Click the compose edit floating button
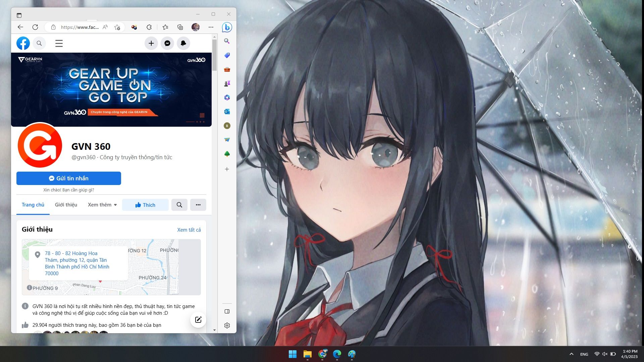This screenshot has height=362, width=644. point(198,319)
